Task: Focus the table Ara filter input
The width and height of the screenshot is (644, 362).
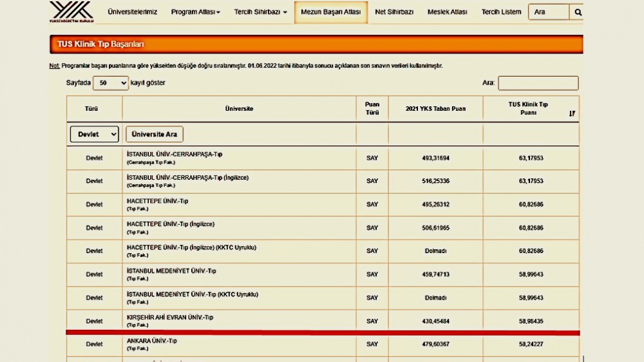Action: (x=538, y=83)
